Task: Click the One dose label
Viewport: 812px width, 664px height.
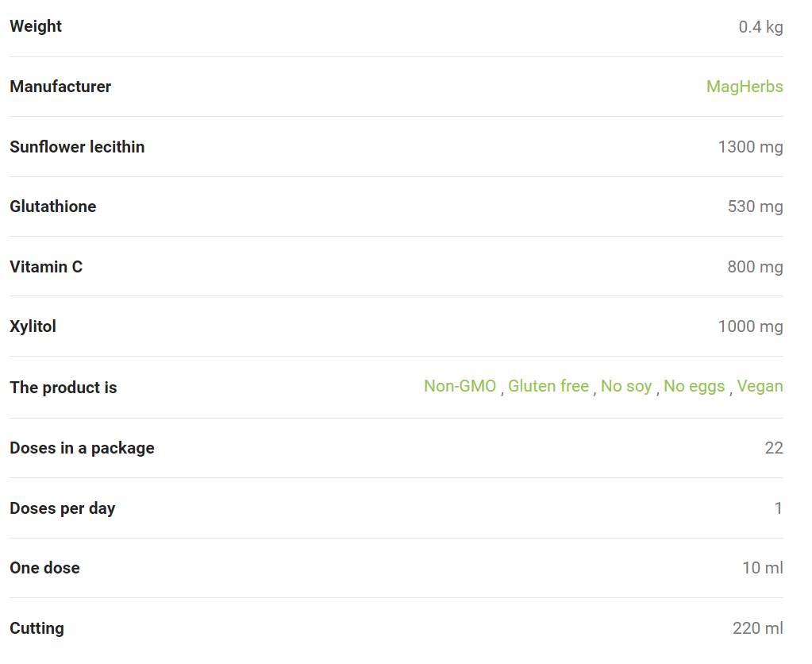Action: 44,568
